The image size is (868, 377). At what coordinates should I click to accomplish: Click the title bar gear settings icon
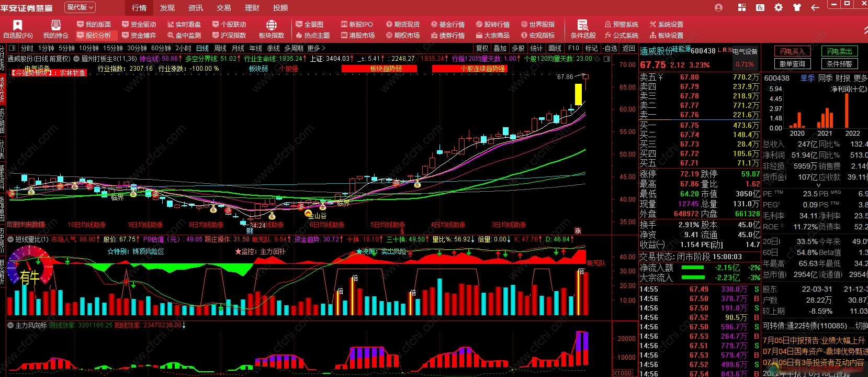779,7
